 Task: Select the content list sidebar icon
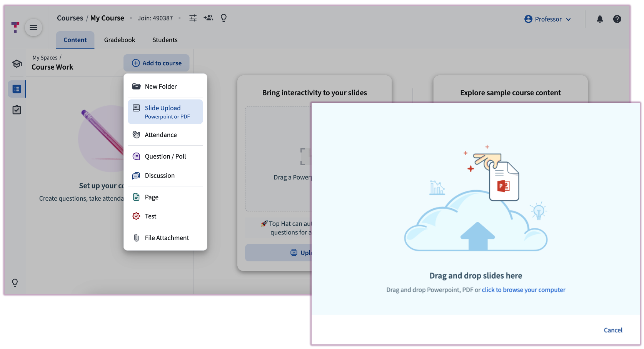point(17,89)
